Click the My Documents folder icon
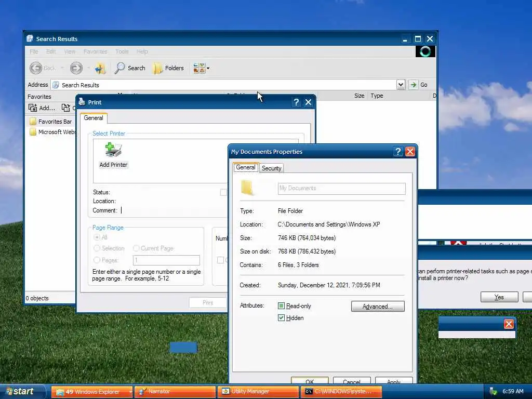Viewport: 532px width, 399px height. click(247, 188)
